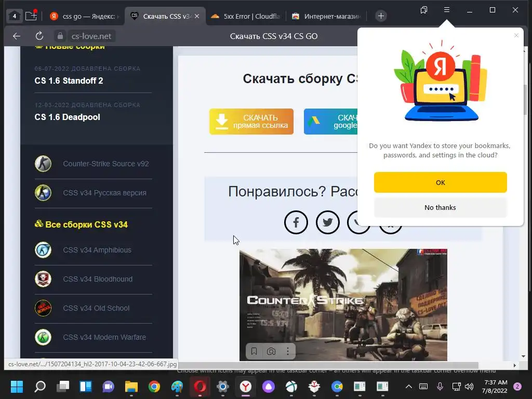This screenshot has width=532, height=399.
Task: Share the page via the Twitter icon
Action: (327, 222)
